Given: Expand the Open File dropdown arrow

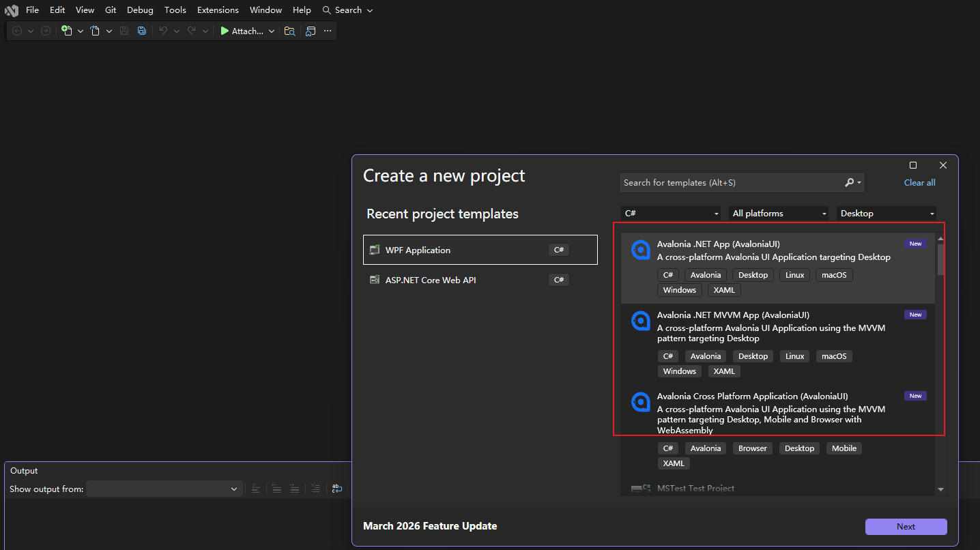Looking at the screenshot, I should (109, 31).
